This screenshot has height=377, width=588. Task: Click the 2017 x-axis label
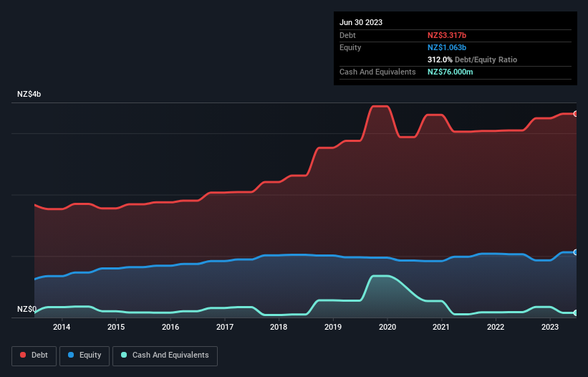click(225, 327)
